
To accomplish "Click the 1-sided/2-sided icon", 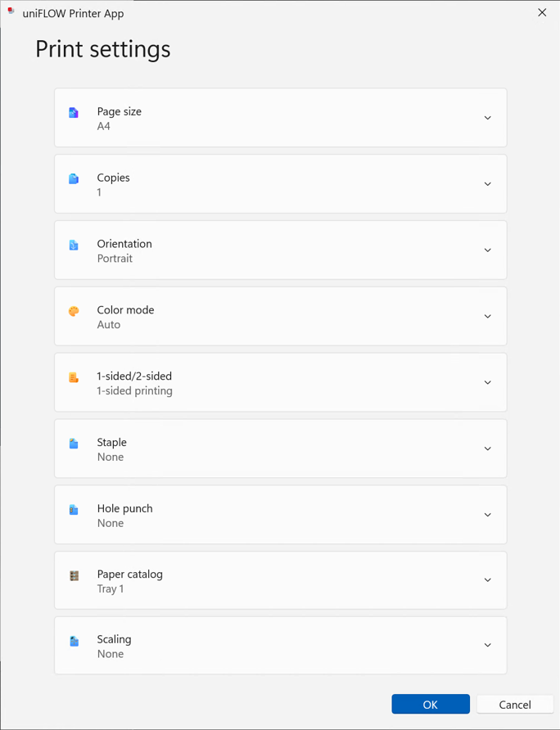I will pos(74,377).
